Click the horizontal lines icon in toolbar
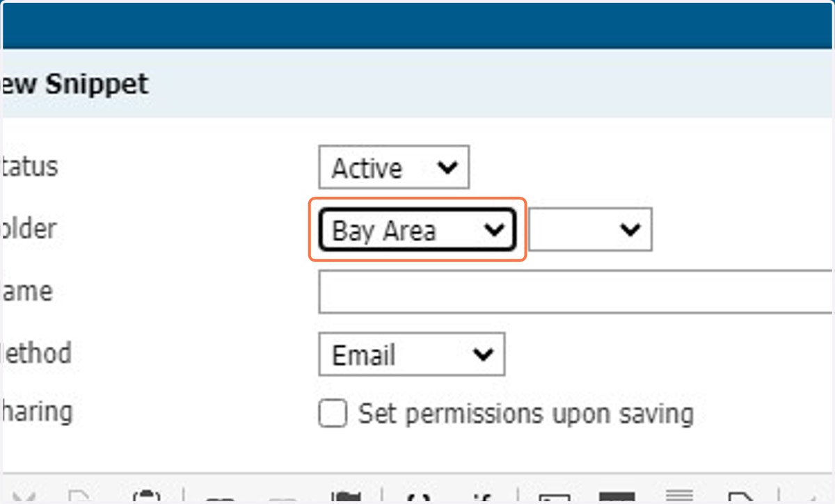835x504 pixels. (x=679, y=496)
